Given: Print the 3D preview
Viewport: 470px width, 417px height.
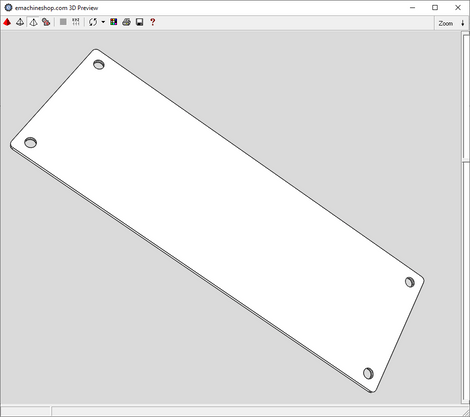Looking at the screenshot, I should pyautogui.click(x=126, y=22).
